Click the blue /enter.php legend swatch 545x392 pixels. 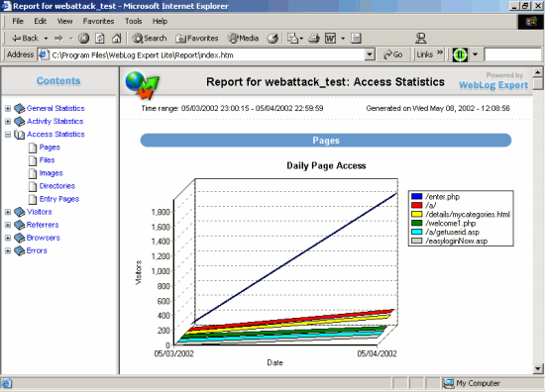point(416,197)
